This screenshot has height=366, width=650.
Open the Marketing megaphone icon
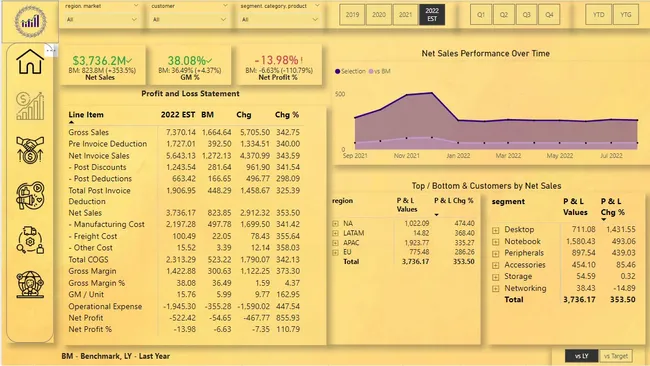(30, 195)
